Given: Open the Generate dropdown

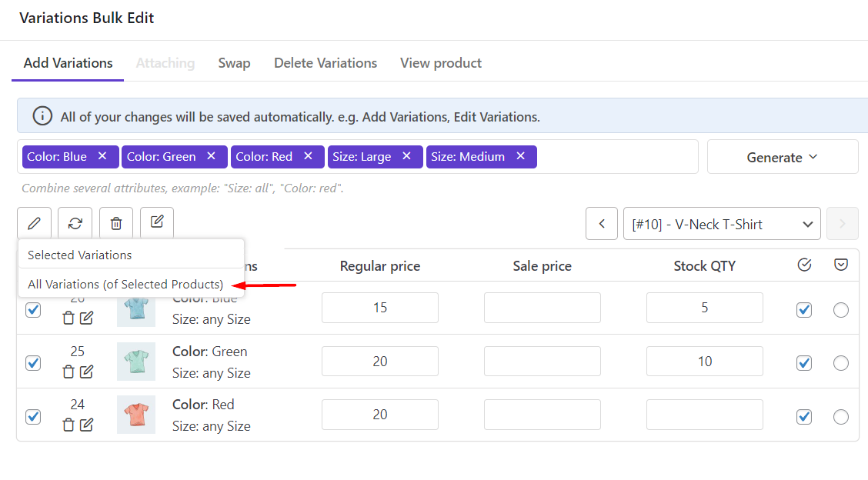Looking at the screenshot, I should click(x=782, y=157).
